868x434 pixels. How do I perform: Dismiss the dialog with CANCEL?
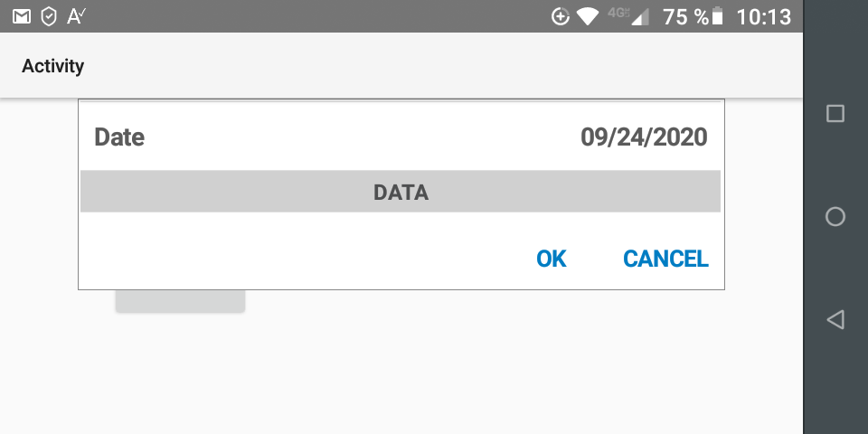point(665,259)
